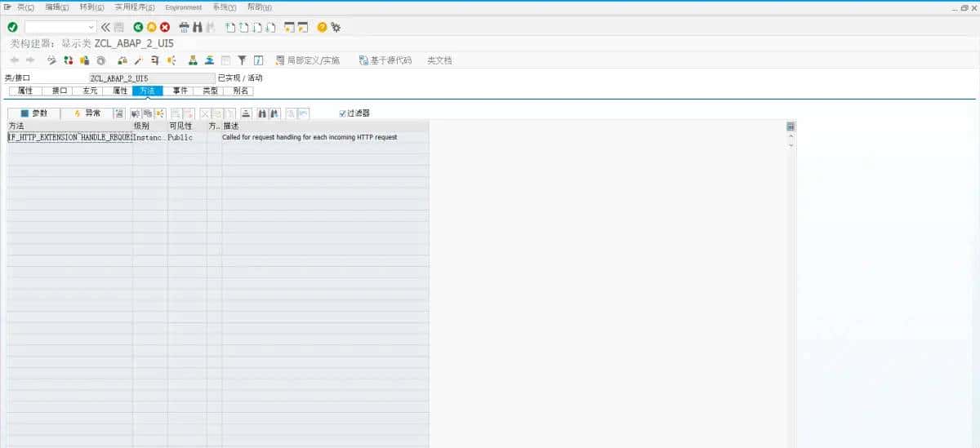Collapse command field with double-chevron icon

click(x=105, y=27)
